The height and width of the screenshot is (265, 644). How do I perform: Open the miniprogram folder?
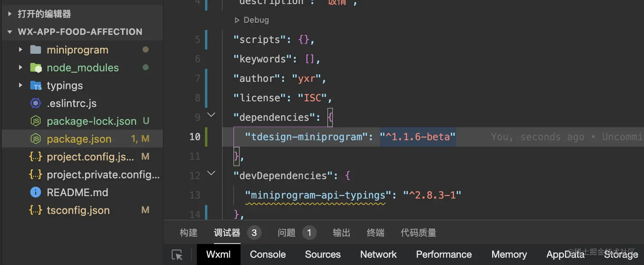[x=78, y=50]
